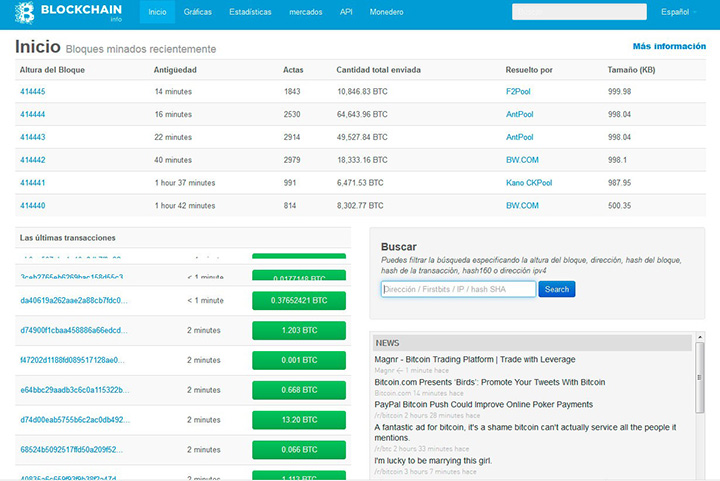The height and width of the screenshot is (481, 720).
Task: Click the top navigation search field
Action: click(x=578, y=12)
